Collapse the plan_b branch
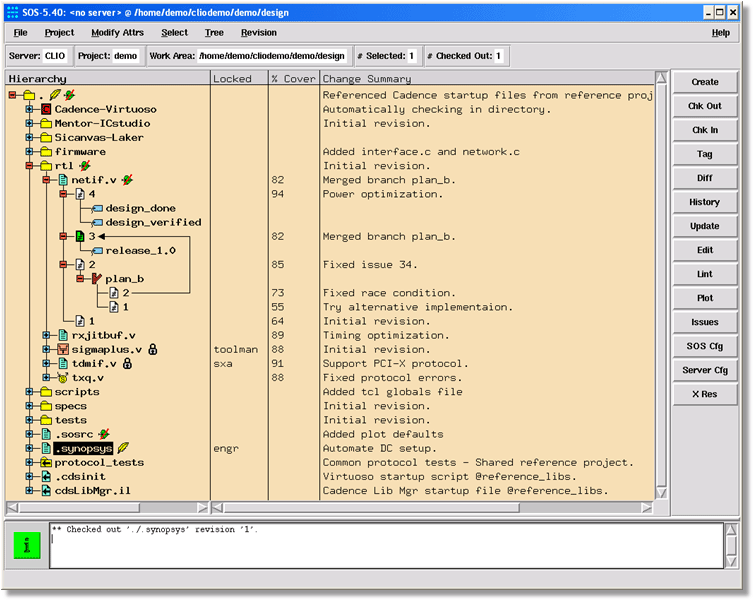Image resolution: width=756 pixels, height=603 pixels. coord(80,279)
